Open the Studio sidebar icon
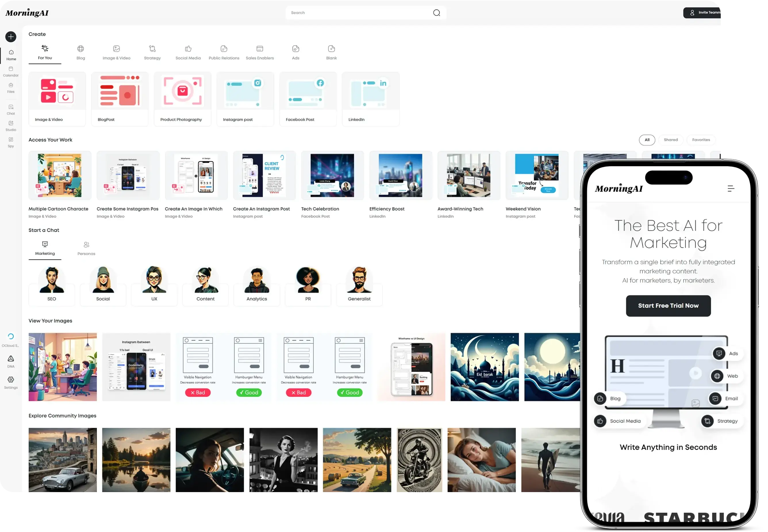This screenshot has height=532, width=768. click(11, 126)
